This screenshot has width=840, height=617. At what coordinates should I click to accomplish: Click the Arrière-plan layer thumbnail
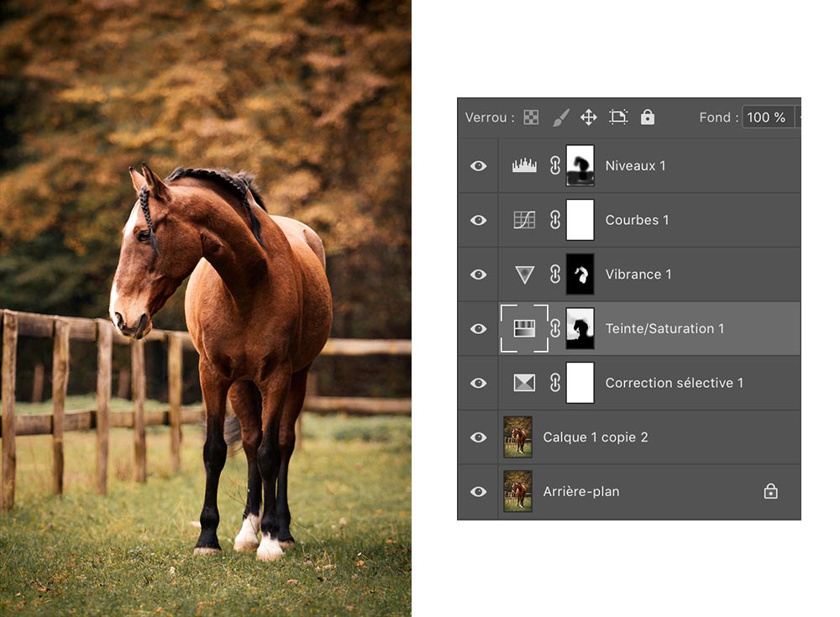[x=517, y=491]
